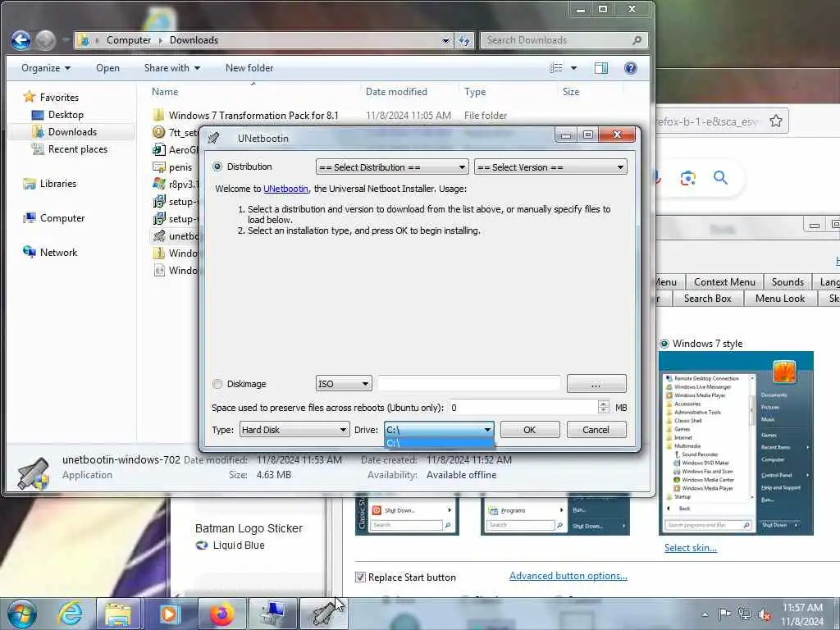Image resolution: width=840 pixels, height=630 pixels.
Task: Switch to the Sounds tab
Action: click(x=787, y=282)
